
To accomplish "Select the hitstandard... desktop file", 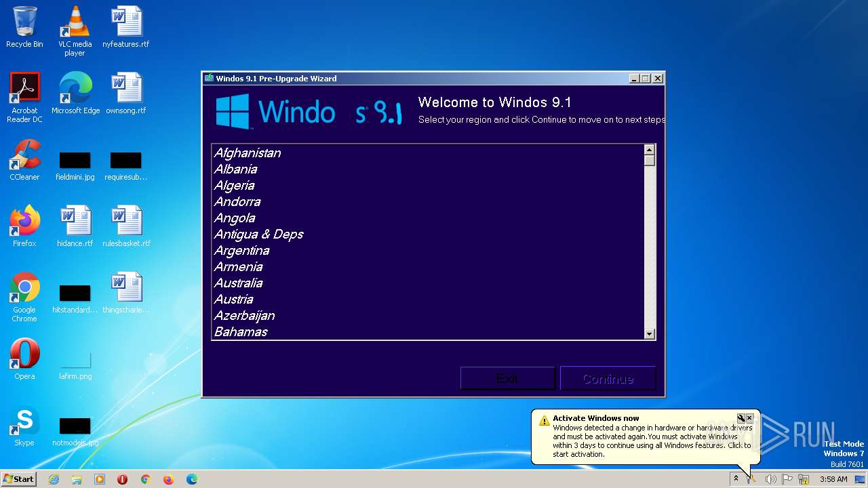I will click(x=75, y=299).
